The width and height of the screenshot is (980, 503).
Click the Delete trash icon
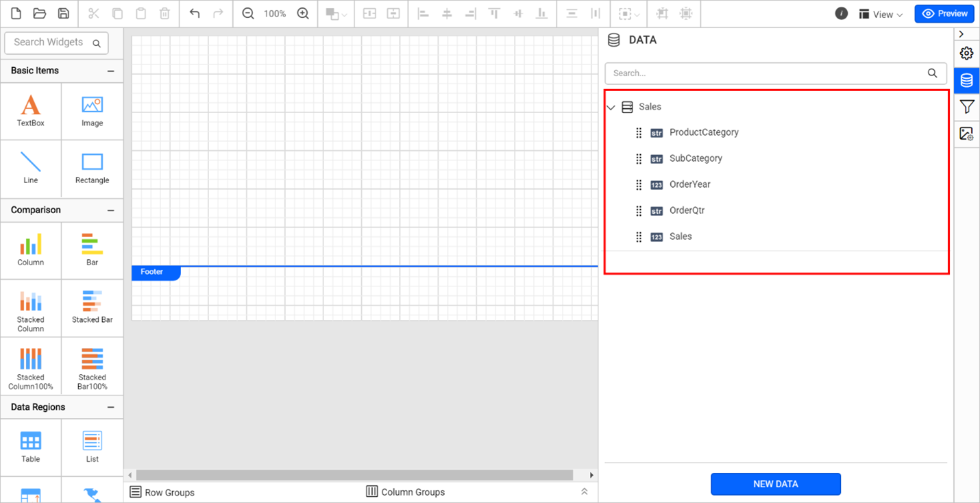[164, 14]
